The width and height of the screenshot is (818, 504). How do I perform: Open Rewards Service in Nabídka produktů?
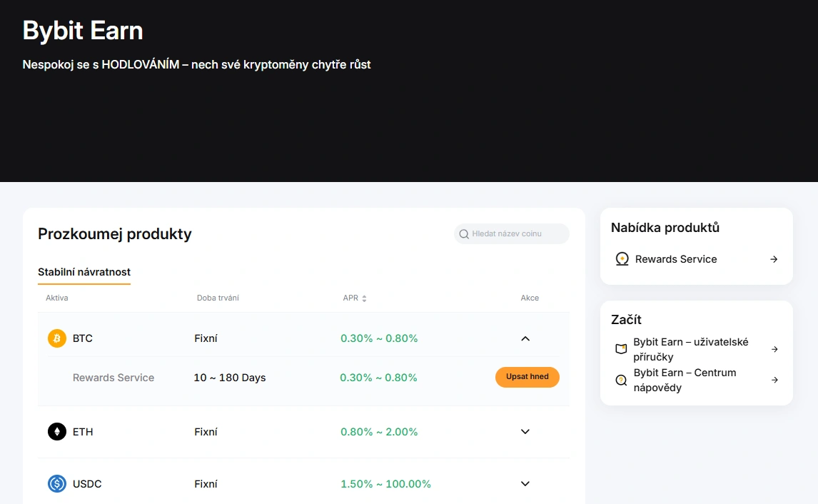[x=675, y=259]
